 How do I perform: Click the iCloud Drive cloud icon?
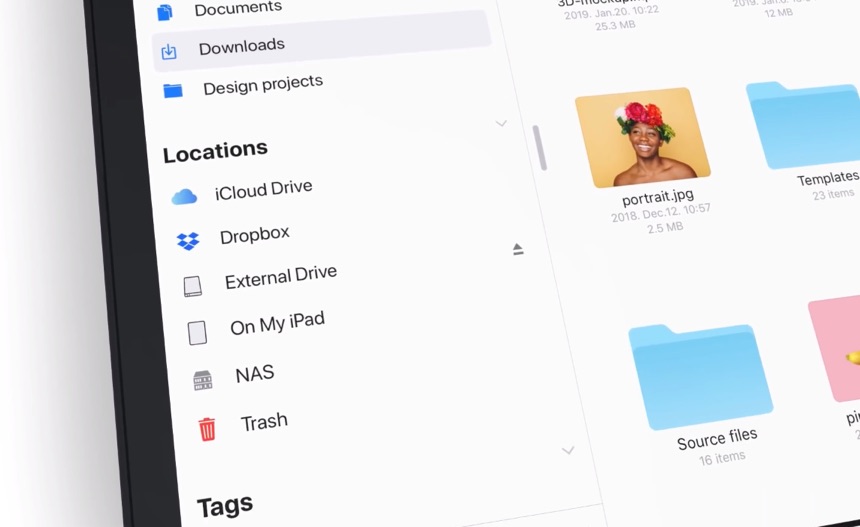(184, 196)
